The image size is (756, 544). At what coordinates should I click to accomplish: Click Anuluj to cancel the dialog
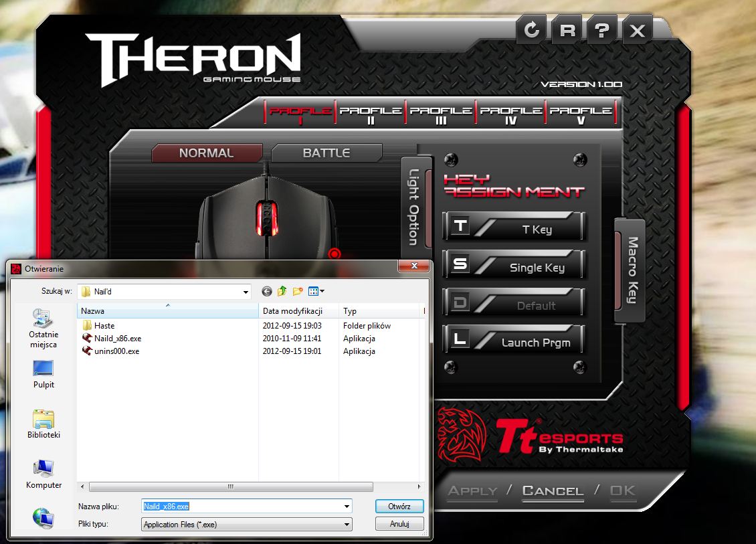tap(399, 524)
